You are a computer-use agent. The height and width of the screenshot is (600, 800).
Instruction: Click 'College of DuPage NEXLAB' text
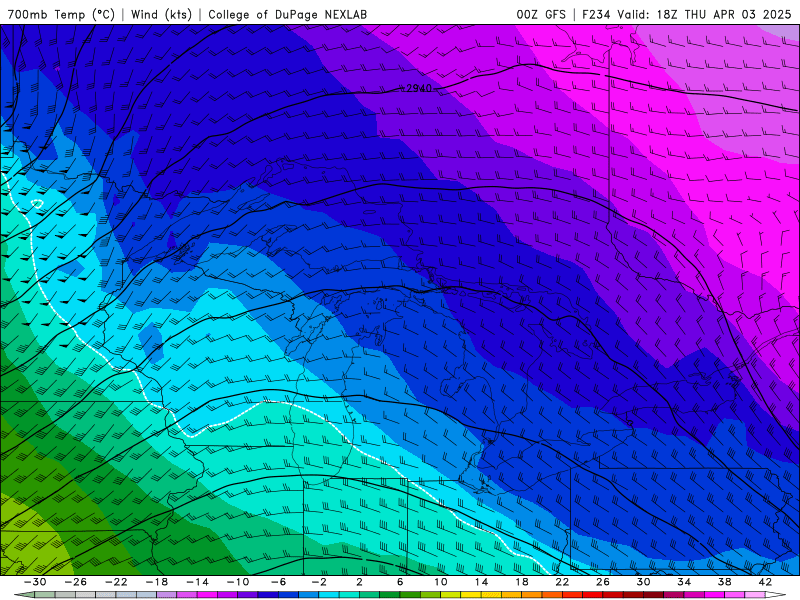(x=287, y=14)
